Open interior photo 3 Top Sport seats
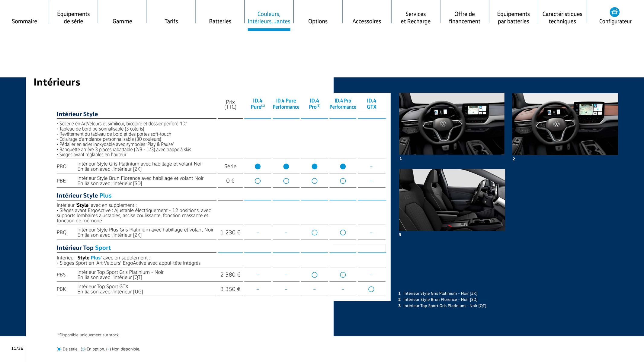 (x=452, y=200)
